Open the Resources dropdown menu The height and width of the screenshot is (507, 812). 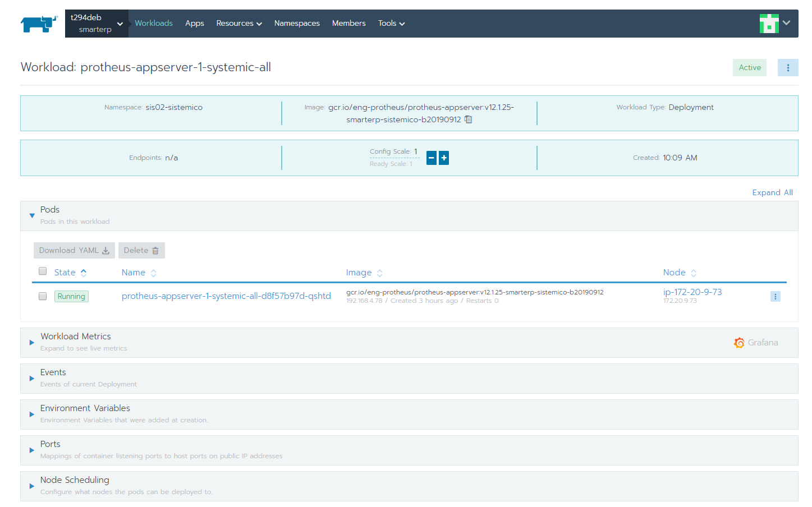(239, 23)
